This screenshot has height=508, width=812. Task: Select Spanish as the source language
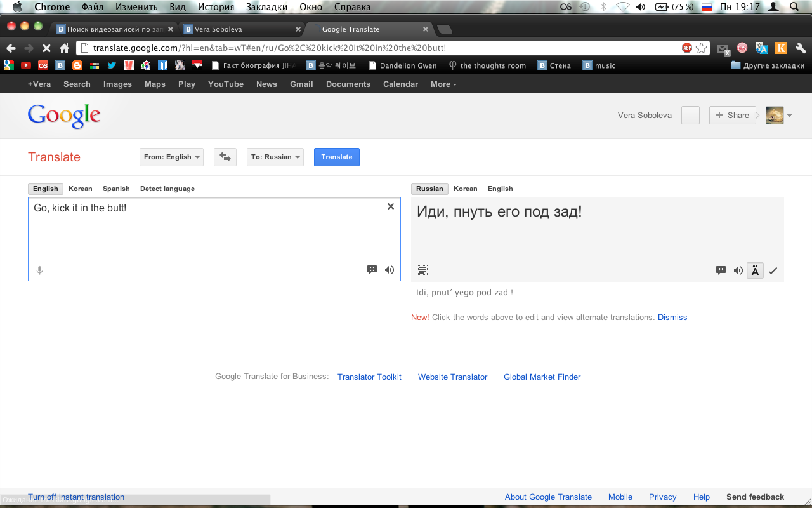(x=116, y=189)
